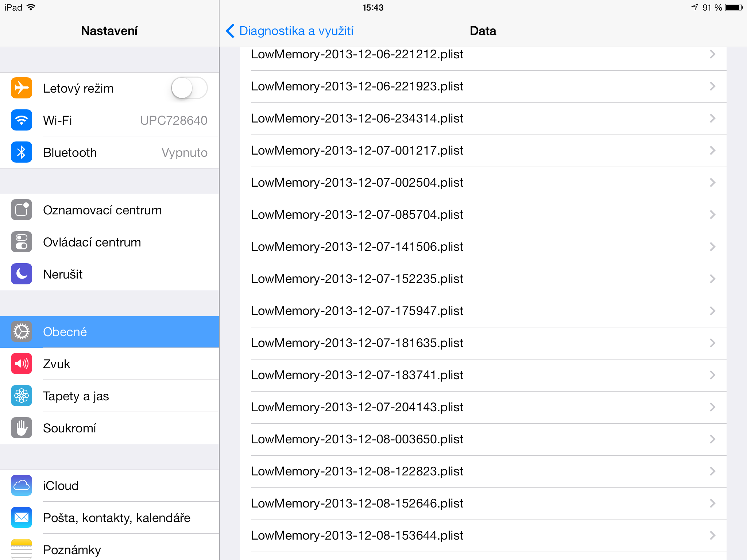Tap the iCloud cloud icon

(22, 485)
